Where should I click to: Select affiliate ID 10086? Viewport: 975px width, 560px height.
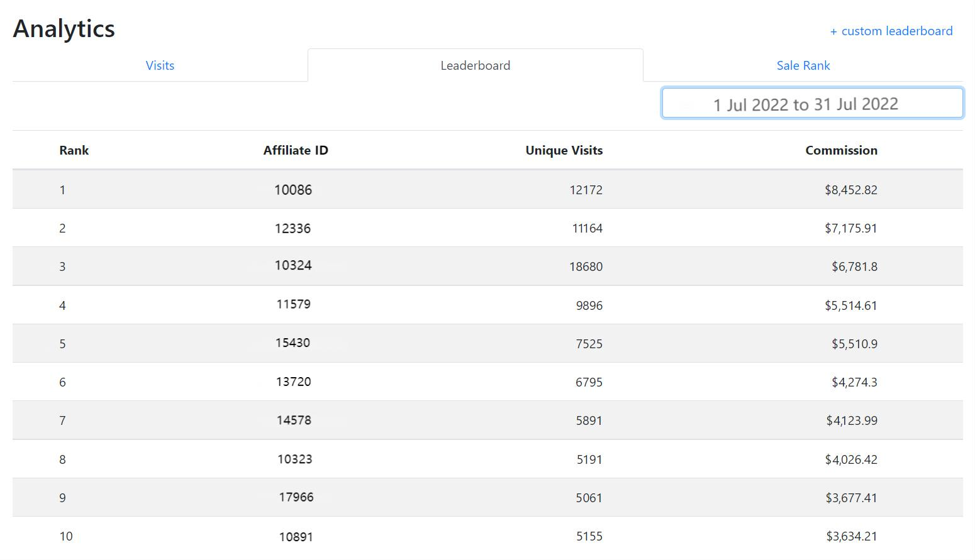point(293,190)
